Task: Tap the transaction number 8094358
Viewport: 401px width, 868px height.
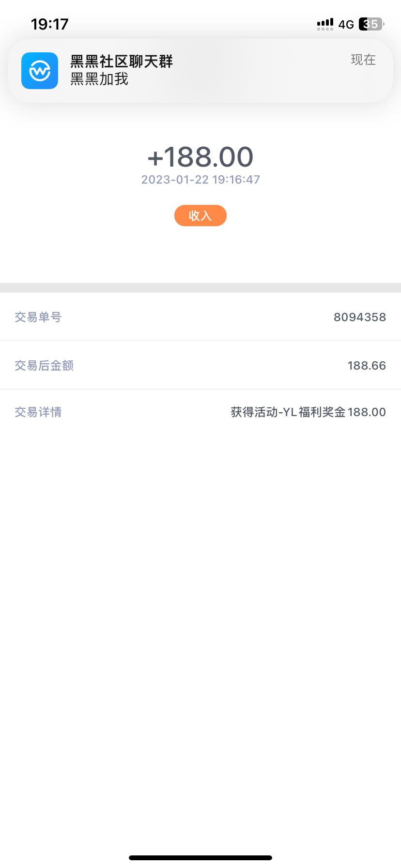Action: point(359,317)
